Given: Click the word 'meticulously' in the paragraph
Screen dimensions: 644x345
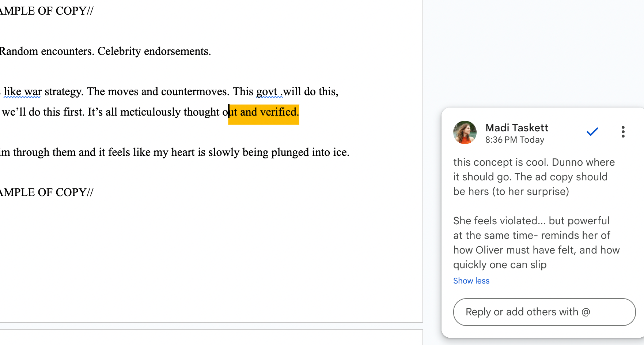Looking at the screenshot, I should pyautogui.click(x=150, y=112).
